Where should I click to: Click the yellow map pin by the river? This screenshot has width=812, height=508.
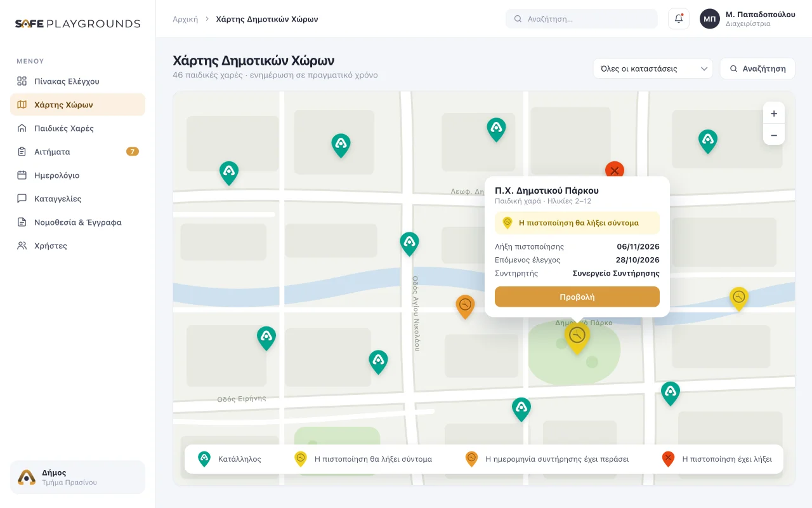pyautogui.click(x=738, y=298)
